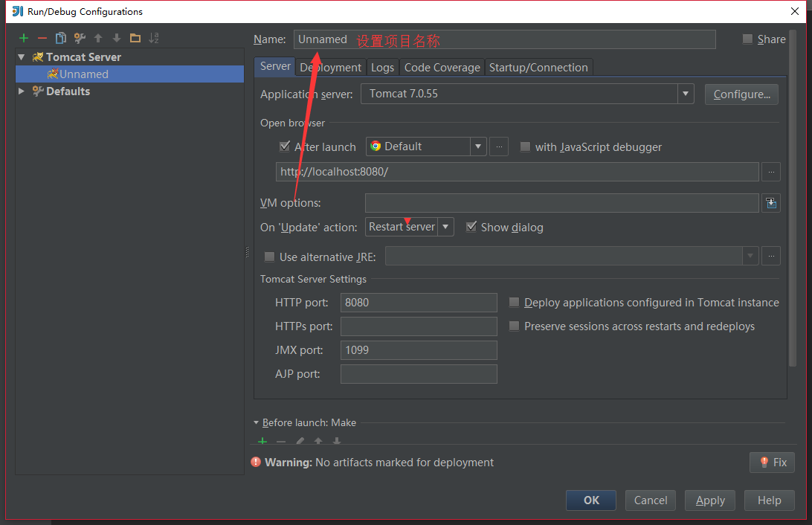The image size is (812, 525).
Task: Click the Fix button
Action: (x=772, y=463)
